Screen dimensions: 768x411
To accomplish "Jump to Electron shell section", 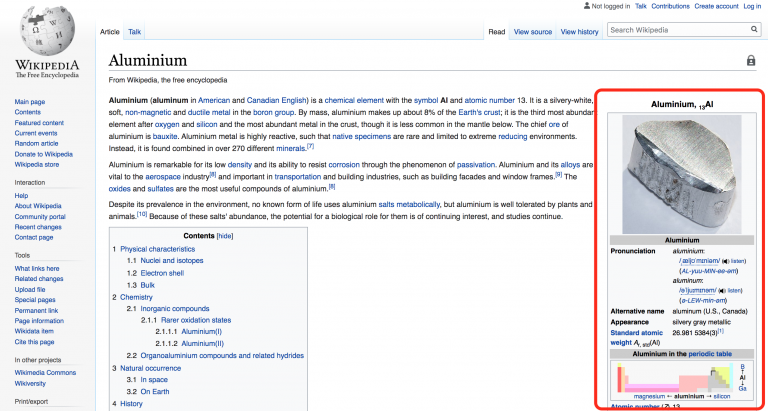I will 163,273.
